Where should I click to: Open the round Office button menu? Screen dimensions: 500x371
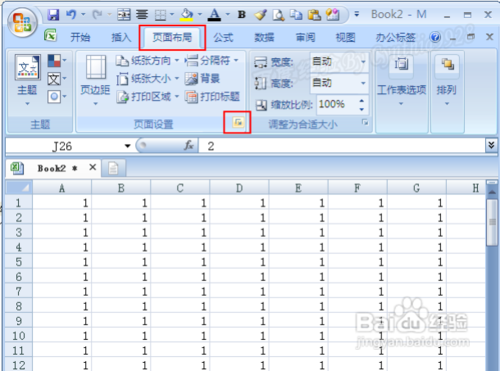coord(22,23)
